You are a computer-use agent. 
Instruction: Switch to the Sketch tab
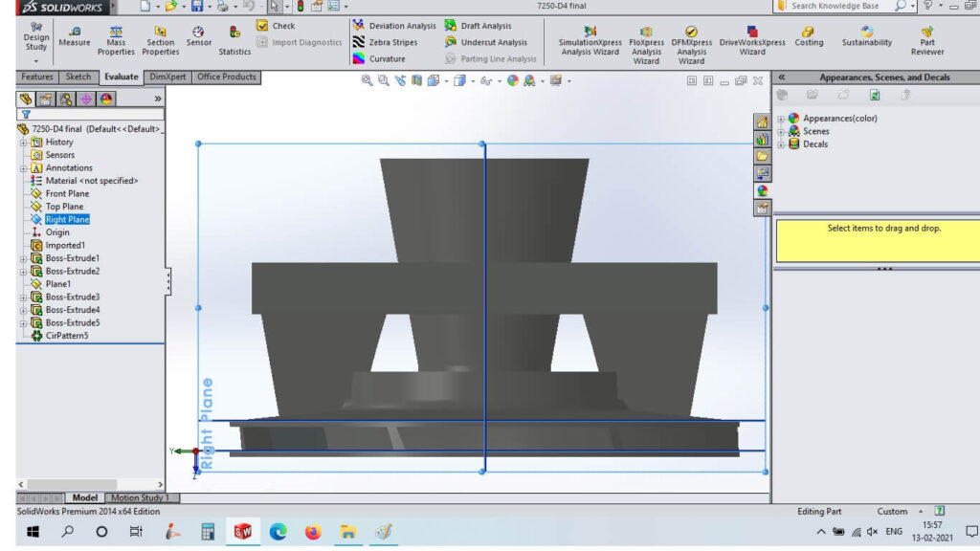78,77
